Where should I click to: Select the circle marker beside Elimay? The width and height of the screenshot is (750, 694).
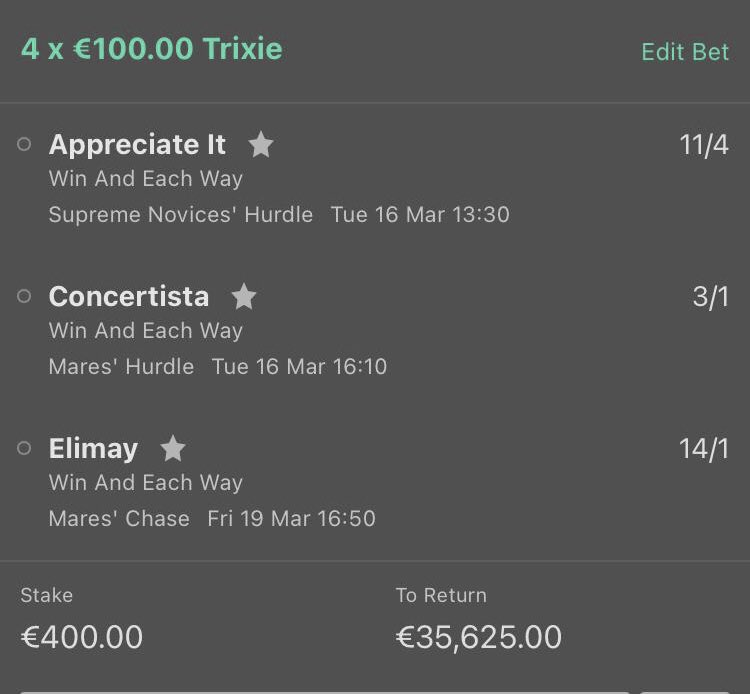(25, 449)
